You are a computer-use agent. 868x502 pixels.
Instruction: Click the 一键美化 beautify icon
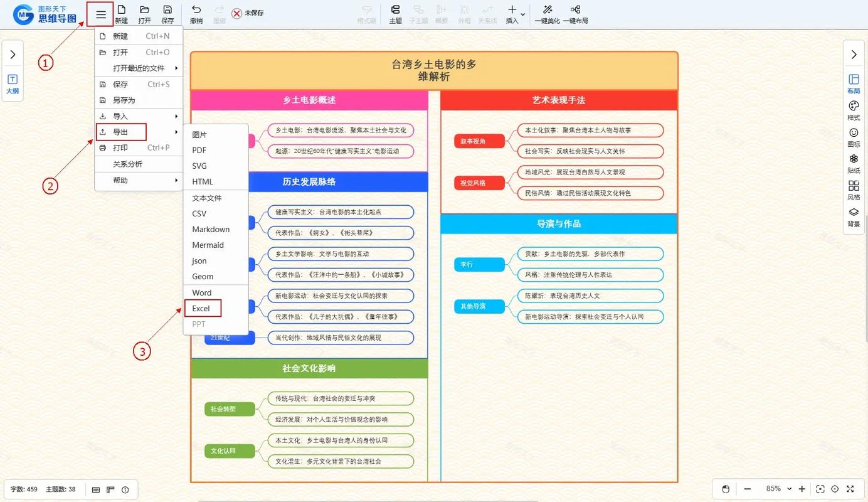(547, 14)
